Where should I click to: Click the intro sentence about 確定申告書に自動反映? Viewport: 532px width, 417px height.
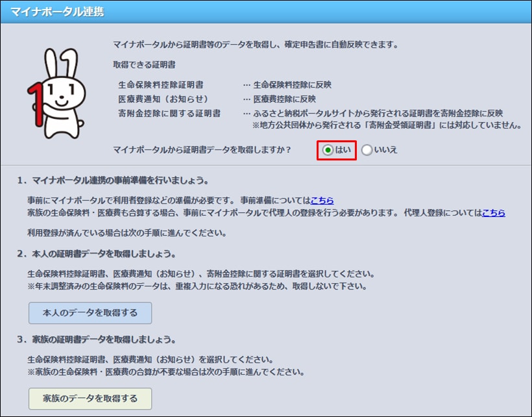(255, 45)
